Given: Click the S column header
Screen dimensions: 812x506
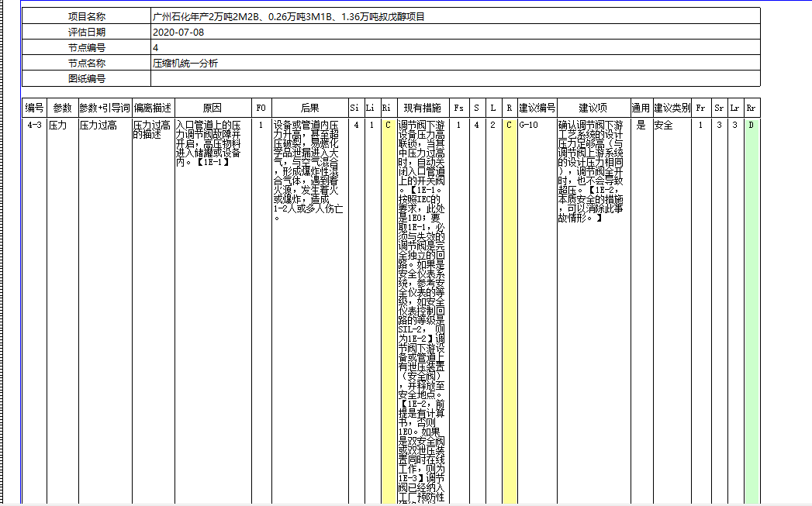Looking at the screenshot, I should pos(476,108).
